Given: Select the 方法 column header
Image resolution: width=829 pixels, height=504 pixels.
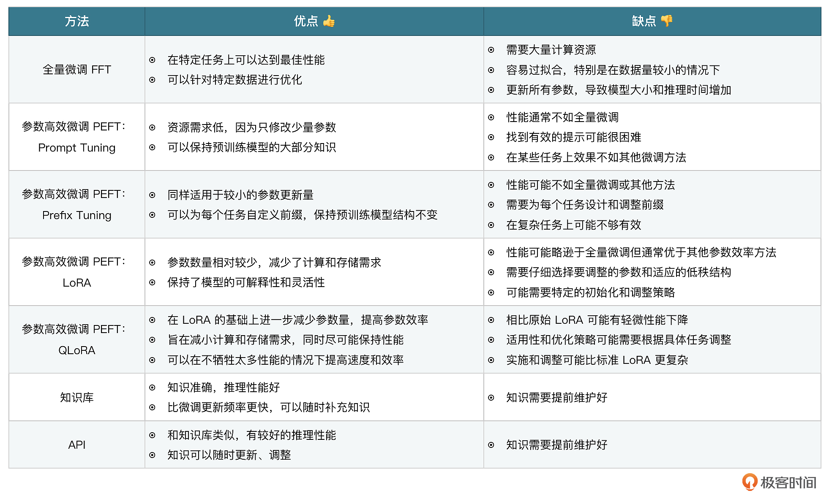Looking at the screenshot, I should coord(77,21).
